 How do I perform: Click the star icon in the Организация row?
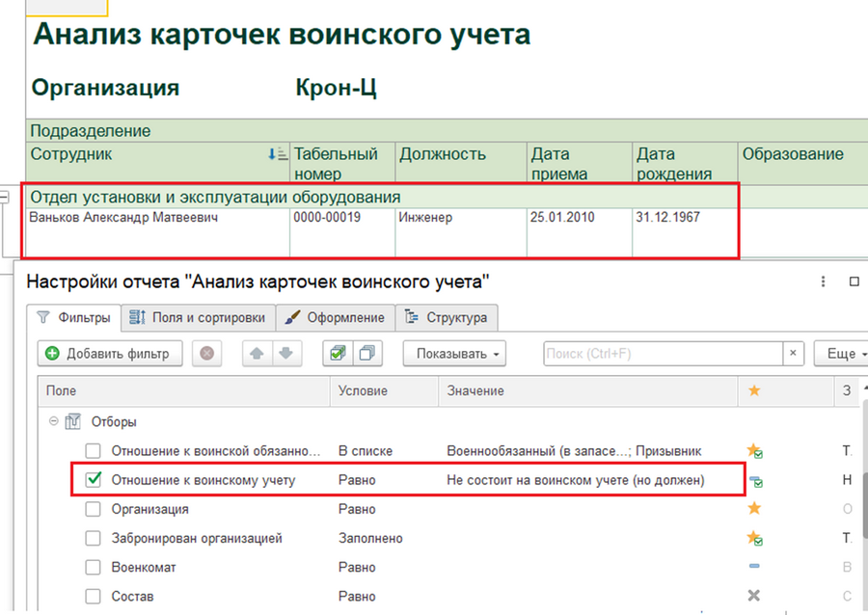(x=754, y=509)
